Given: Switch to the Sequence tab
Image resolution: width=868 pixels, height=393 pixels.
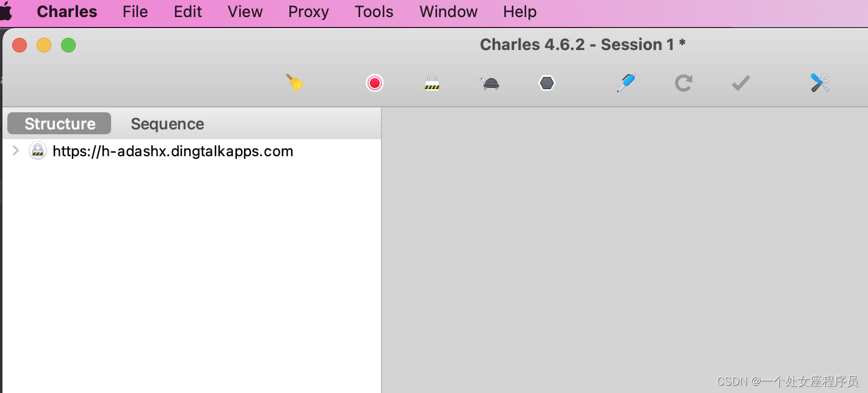Looking at the screenshot, I should point(167,124).
